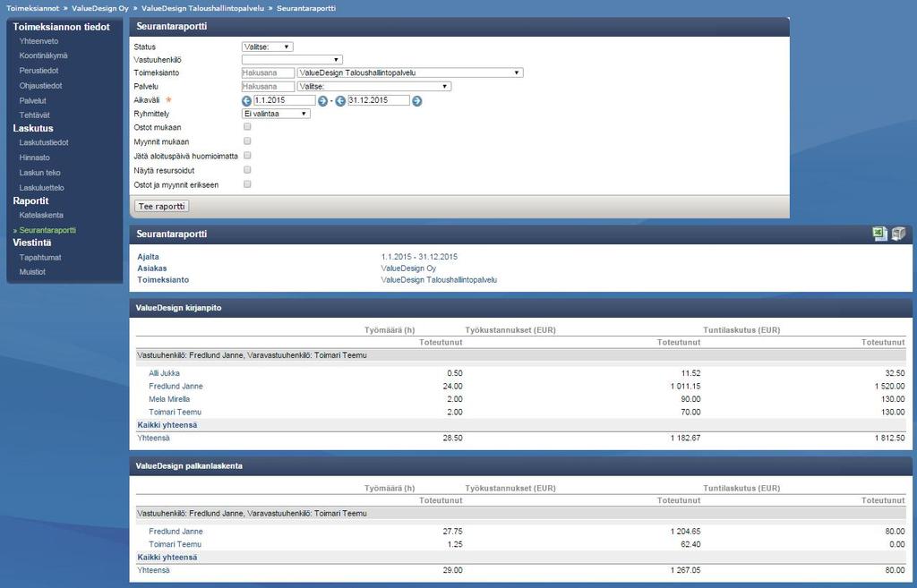Click palkanlaskenta hours value 27.75
Image resolution: width=917 pixels, height=588 pixels.
click(x=452, y=532)
